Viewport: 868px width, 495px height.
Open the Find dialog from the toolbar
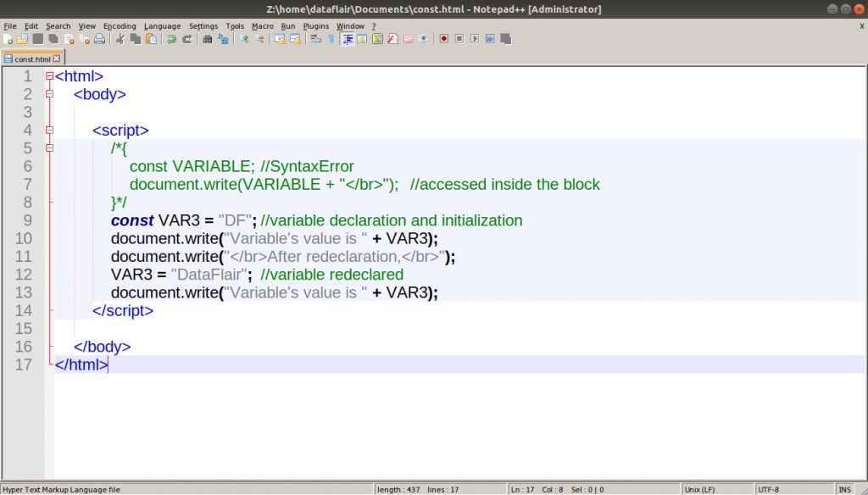(x=209, y=38)
